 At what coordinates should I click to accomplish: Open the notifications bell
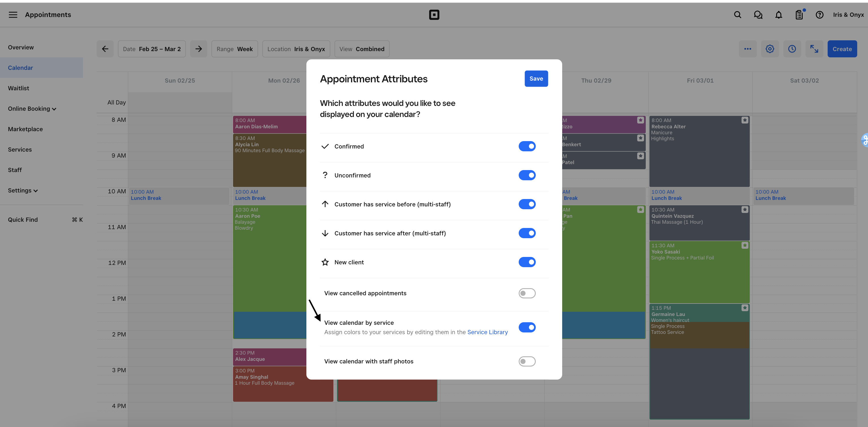(779, 15)
